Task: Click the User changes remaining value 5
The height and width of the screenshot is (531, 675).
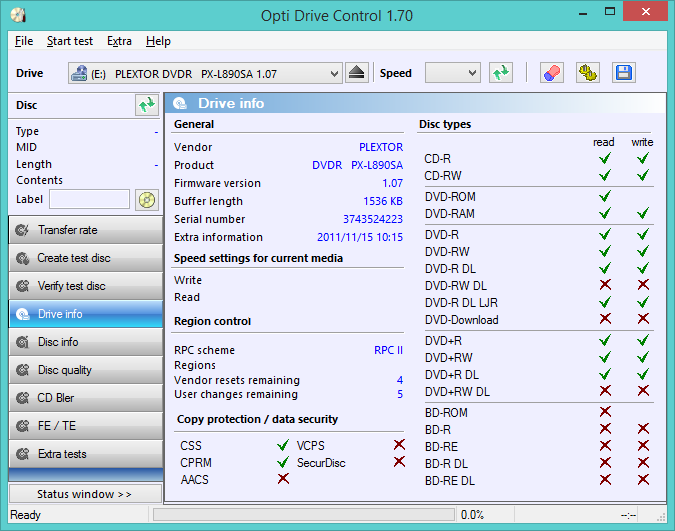Action: [x=400, y=394]
